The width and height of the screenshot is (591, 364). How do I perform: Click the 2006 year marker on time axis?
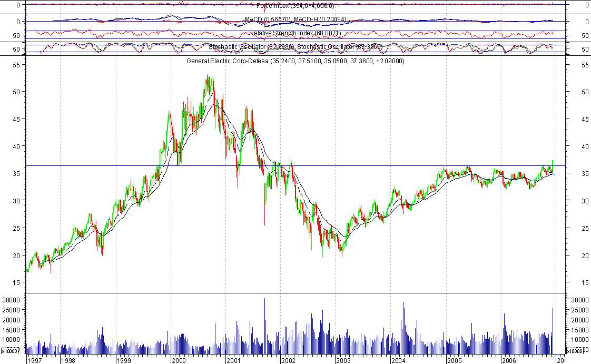coord(508,360)
